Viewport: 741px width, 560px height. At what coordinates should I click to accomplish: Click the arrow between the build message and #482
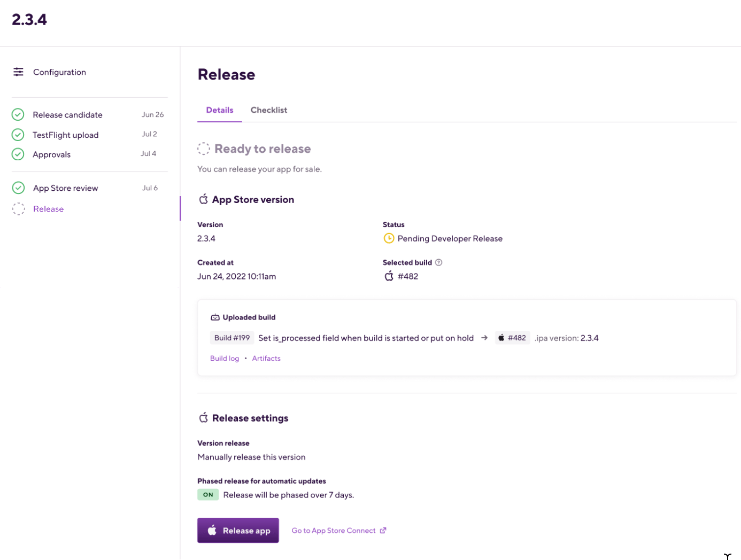tap(484, 338)
